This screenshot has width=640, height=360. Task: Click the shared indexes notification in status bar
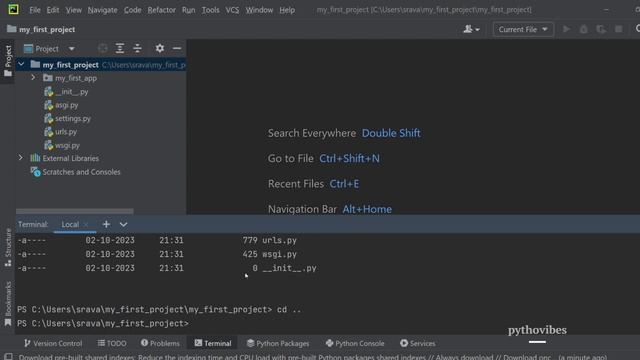(313, 357)
